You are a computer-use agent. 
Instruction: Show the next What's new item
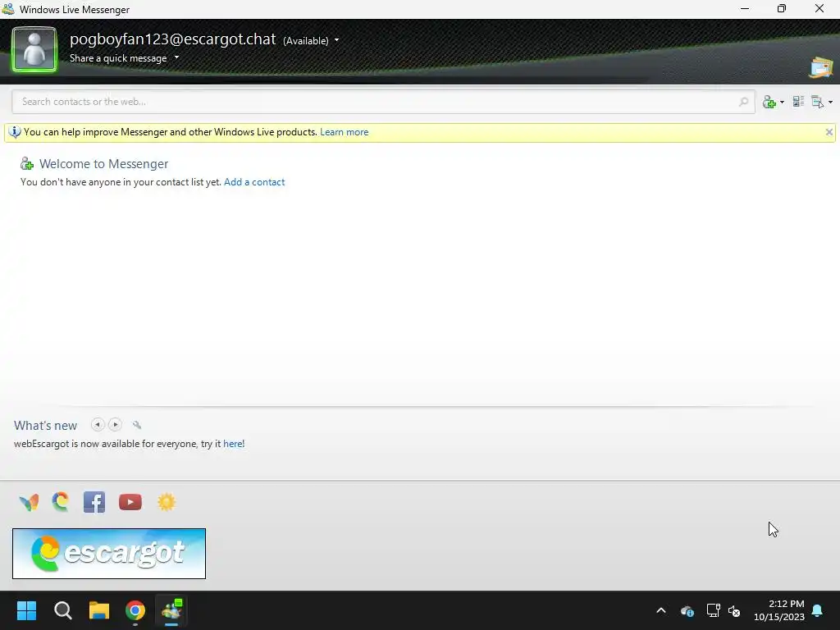point(115,425)
